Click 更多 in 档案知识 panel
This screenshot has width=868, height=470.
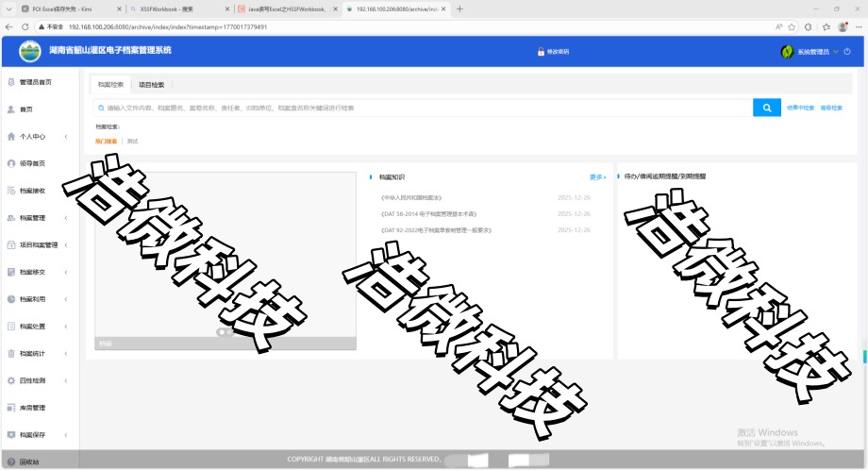598,177
